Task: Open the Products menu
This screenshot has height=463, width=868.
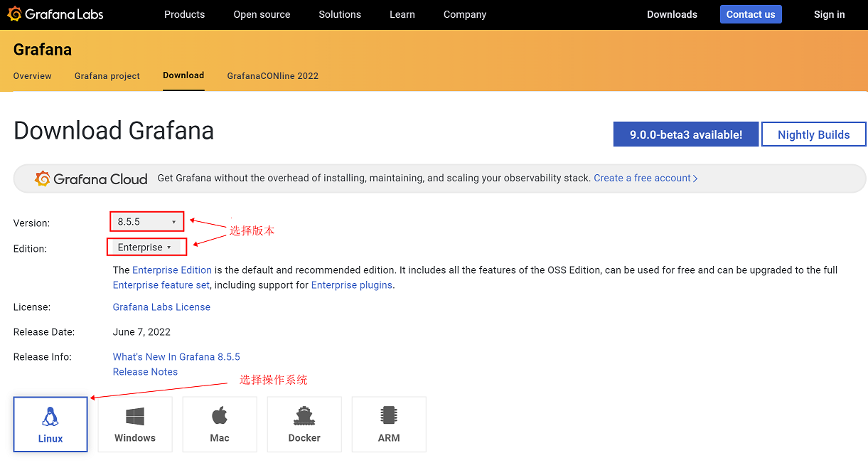Action: [x=184, y=14]
